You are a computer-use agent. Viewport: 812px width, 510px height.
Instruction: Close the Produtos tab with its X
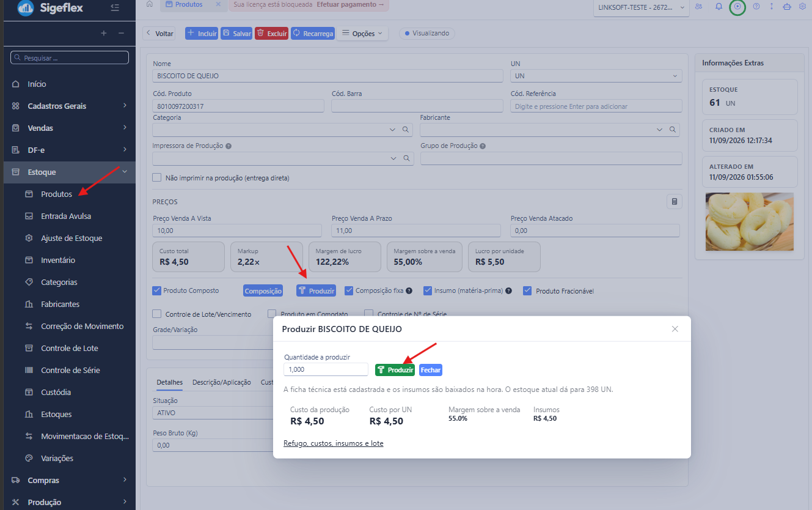point(218,4)
